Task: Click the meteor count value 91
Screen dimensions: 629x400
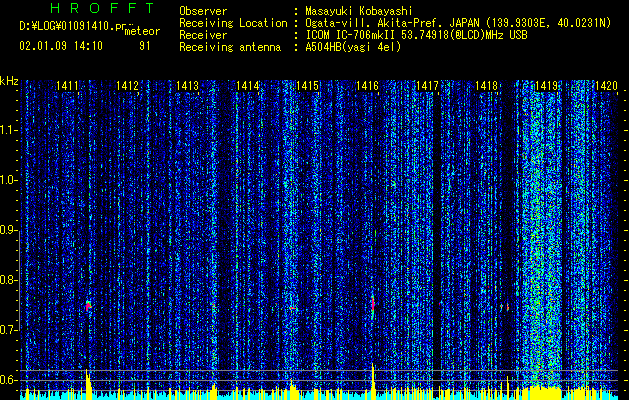Action: point(145,46)
